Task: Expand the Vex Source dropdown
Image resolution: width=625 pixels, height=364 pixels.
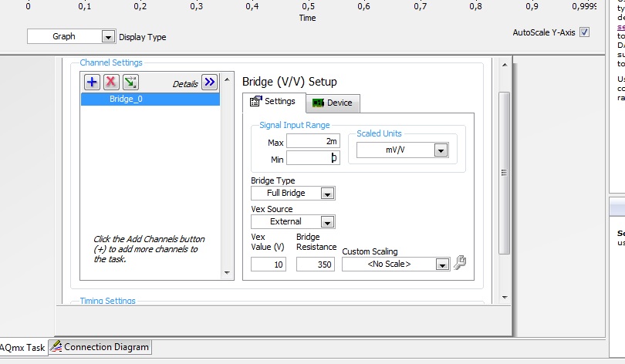Action: [327, 222]
